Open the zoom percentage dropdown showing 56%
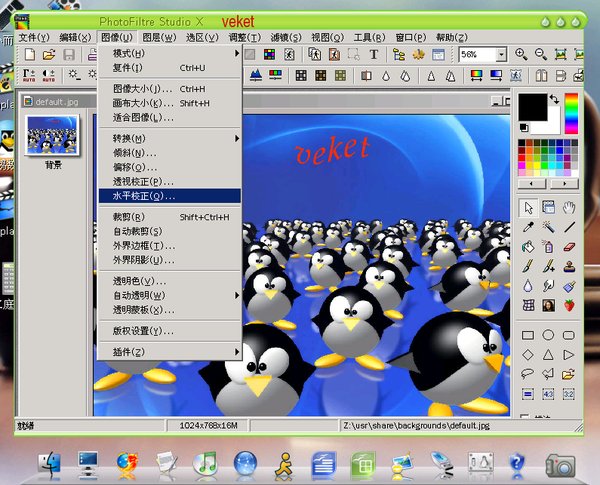 pos(501,55)
